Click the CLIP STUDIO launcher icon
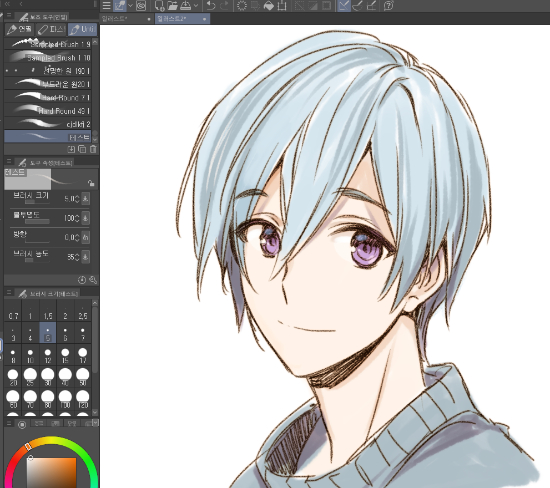Viewport: 550px width, 488px height. [141, 6]
